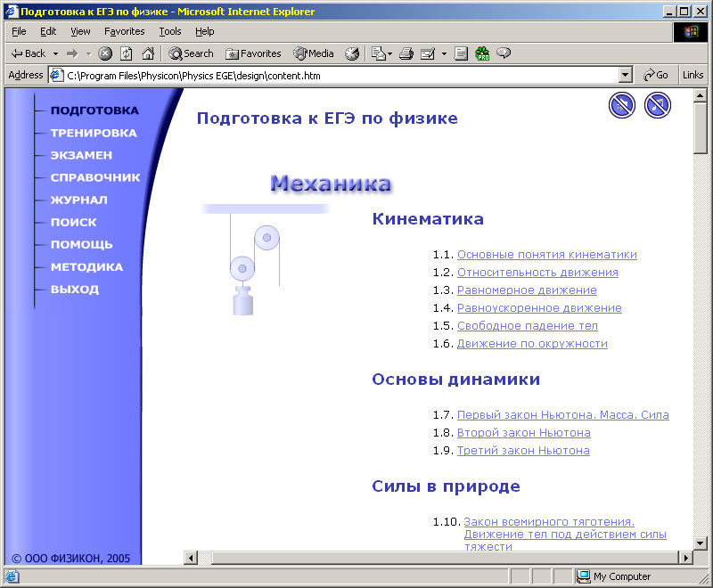Open the Media toolbar button

314,53
